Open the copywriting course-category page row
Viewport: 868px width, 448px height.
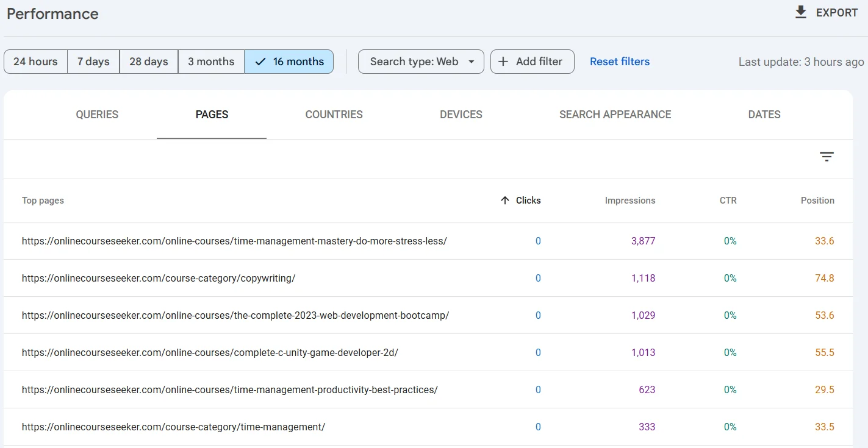(159, 279)
